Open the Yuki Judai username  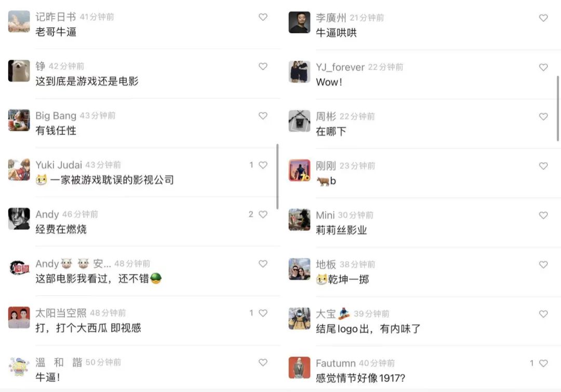point(59,165)
